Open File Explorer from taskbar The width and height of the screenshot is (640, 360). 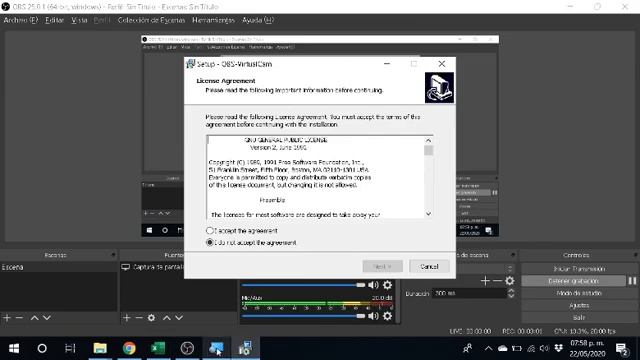tap(100, 348)
